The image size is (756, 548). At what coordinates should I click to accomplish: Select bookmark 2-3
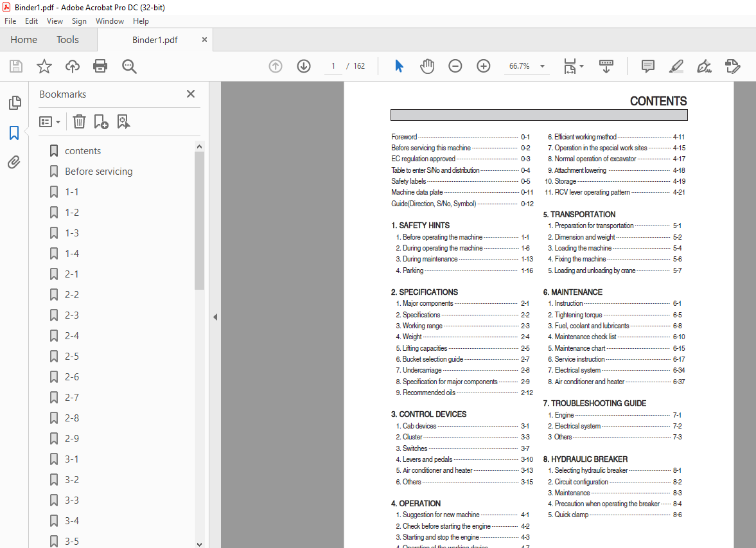[72, 315]
